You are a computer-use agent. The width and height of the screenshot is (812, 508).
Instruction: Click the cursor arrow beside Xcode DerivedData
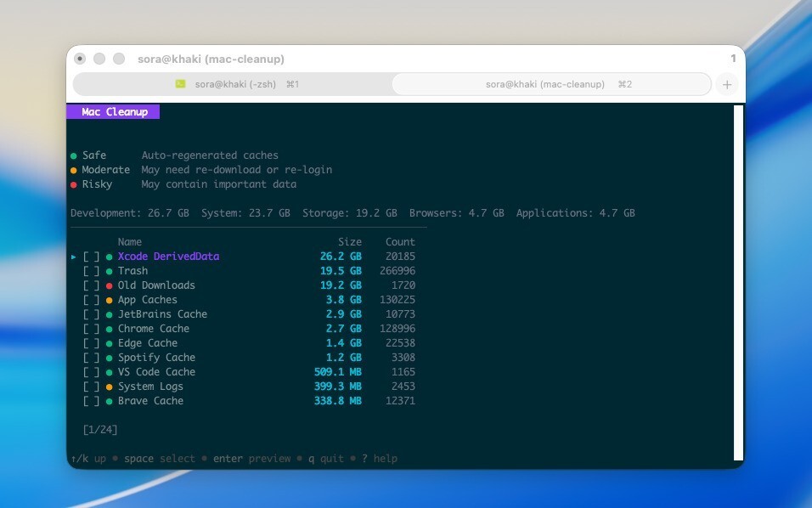point(74,257)
